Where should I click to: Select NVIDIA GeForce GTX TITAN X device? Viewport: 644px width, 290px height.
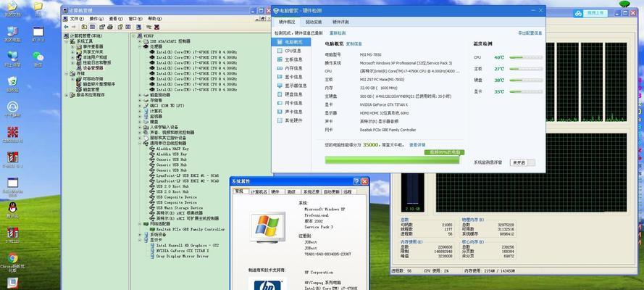[x=183, y=251]
